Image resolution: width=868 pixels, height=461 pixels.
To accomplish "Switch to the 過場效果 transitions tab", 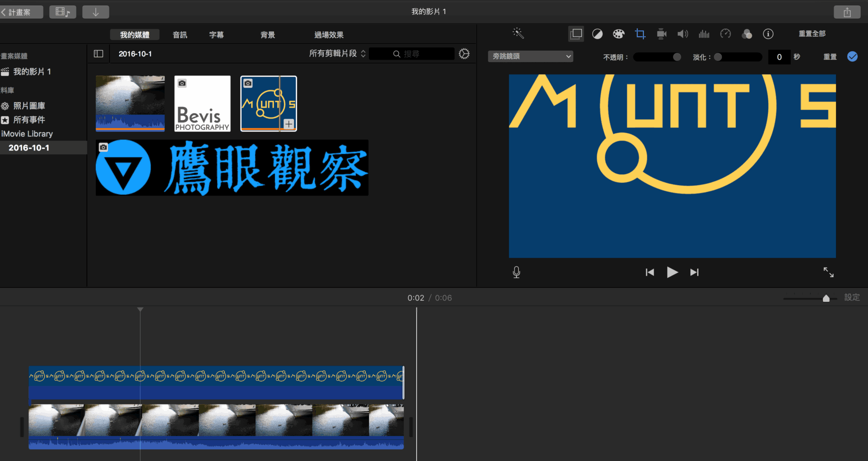I will click(x=329, y=35).
